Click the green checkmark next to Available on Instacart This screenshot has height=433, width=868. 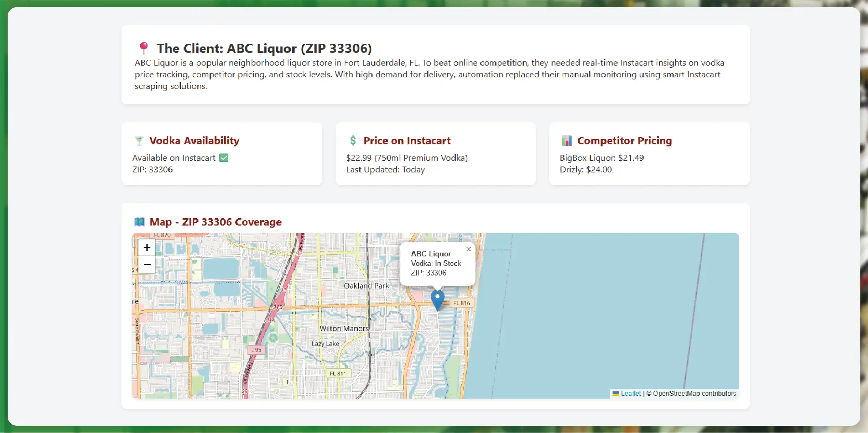point(224,158)
